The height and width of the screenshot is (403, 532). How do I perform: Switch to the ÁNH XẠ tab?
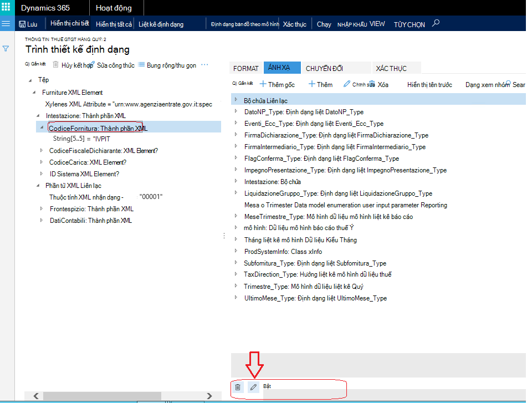click(x=282, y=68)
